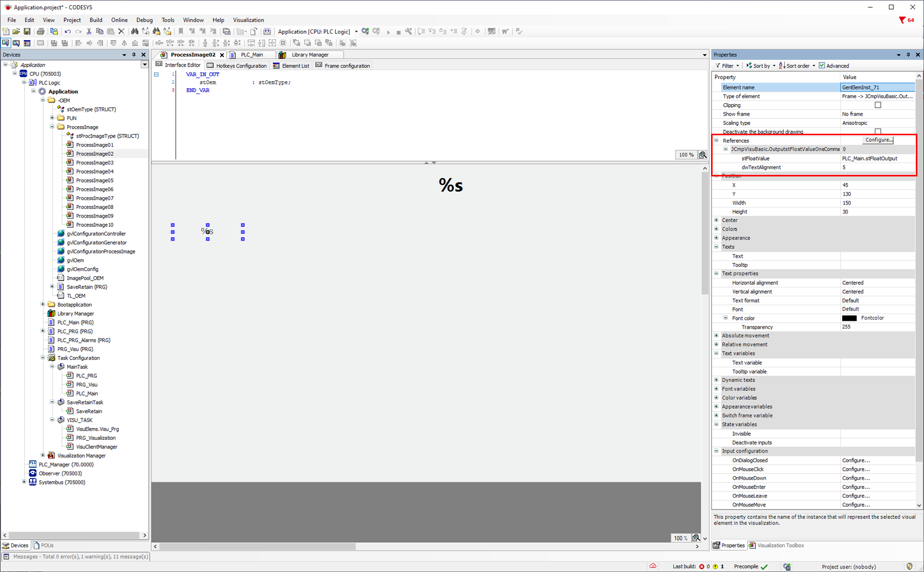924x572 pixels.
Task: Pin the Properties panel with the pushpin icon
Action: pyautogui.click(x=908, y=55)
